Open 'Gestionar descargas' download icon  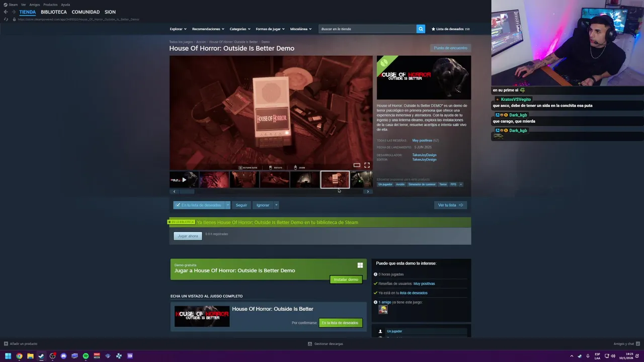click(x=310, y=344)
